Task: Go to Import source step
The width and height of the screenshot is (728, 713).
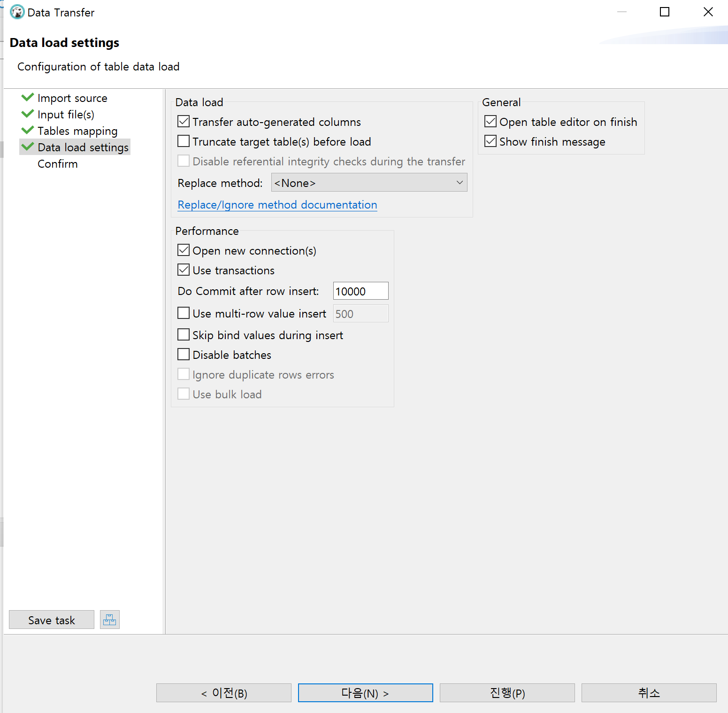Action: pos(72,98)
